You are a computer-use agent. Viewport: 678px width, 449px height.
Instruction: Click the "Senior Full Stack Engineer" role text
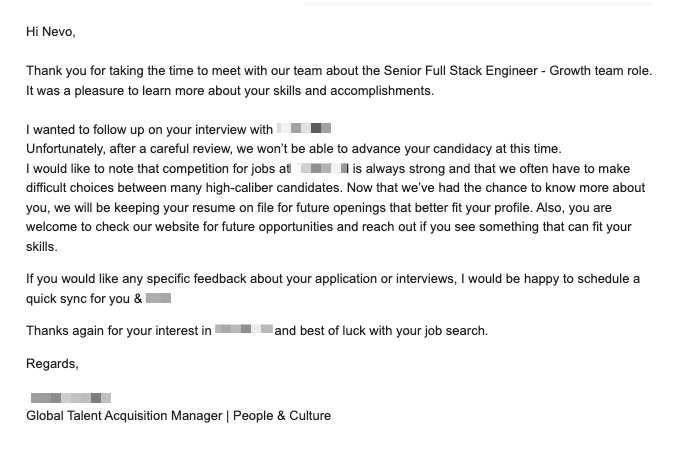click(x=460, y=71)
